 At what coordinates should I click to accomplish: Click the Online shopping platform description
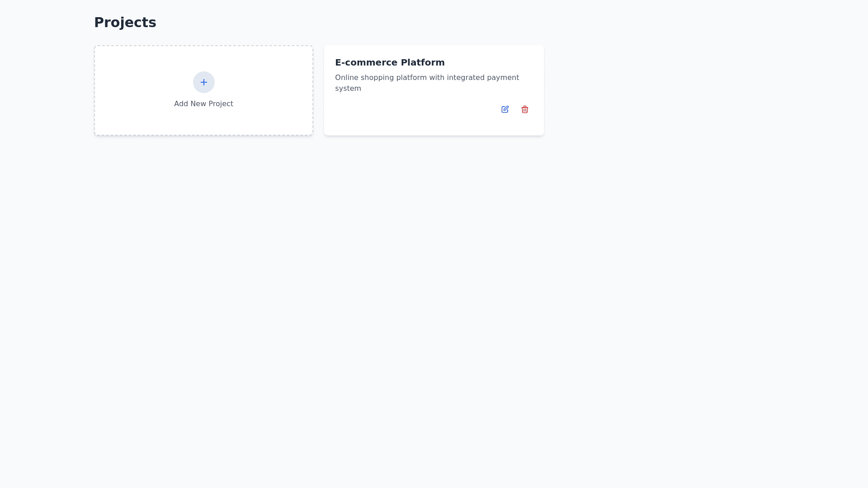pyautogui.click(x=426, y=78)
